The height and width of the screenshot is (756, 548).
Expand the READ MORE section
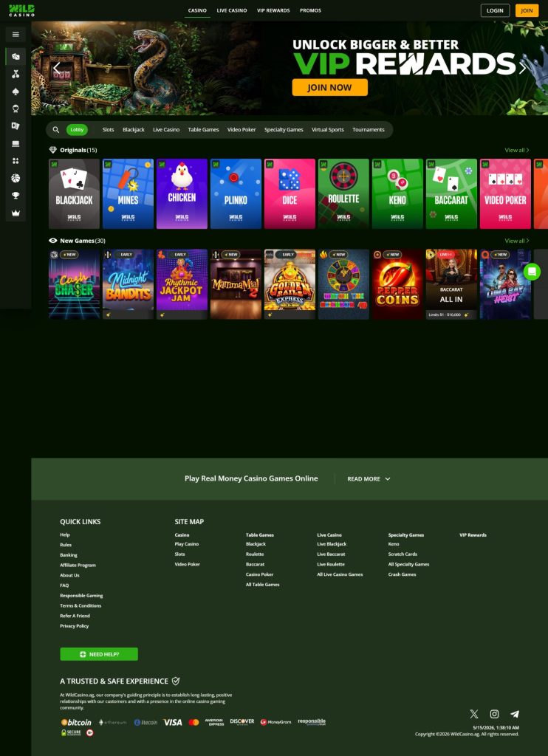369,478
